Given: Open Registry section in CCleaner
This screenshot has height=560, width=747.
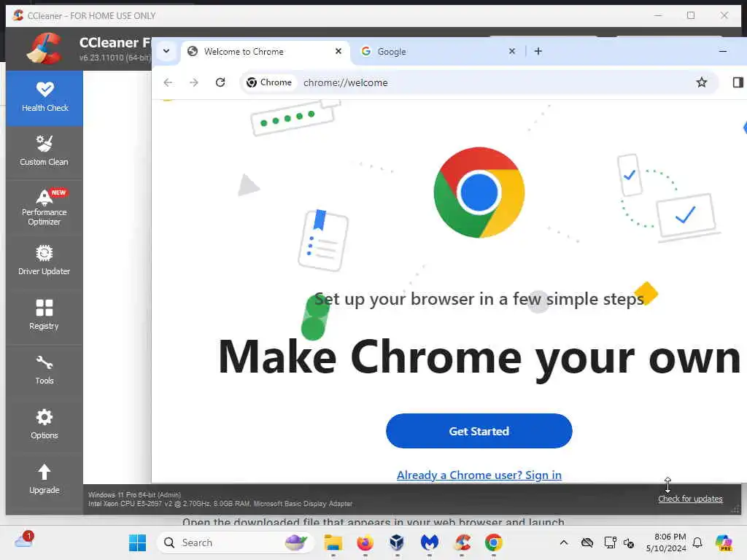Looking at the screenshot, I should click(44, 315).
